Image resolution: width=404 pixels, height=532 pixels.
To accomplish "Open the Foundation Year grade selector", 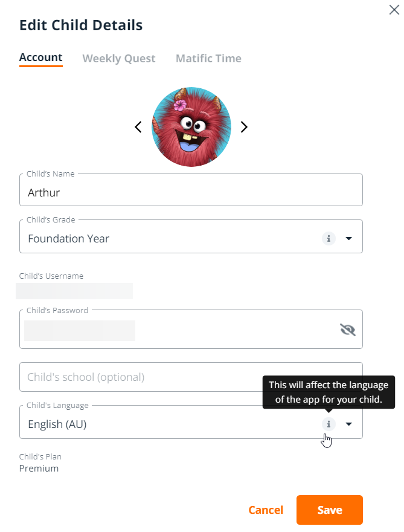I will pyautogui.click(x=191, y=236).
